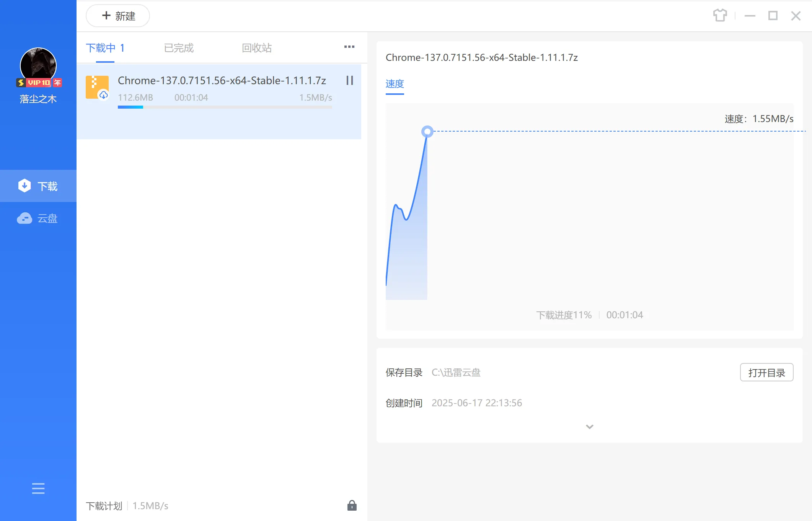
Task: Click the 1.5MB/s total speed in status bar
Action: (x=150, y=506)
